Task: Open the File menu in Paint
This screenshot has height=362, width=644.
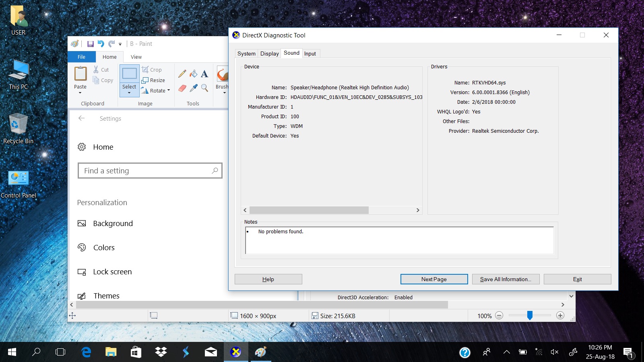Action: tap(82, 57)
